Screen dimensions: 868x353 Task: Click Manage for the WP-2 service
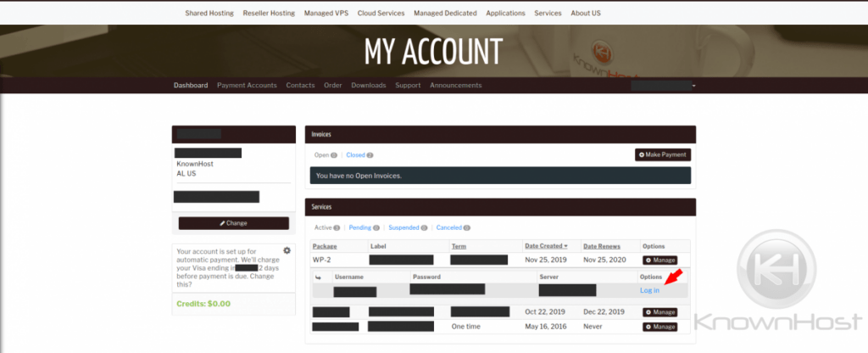pos(659,260)
